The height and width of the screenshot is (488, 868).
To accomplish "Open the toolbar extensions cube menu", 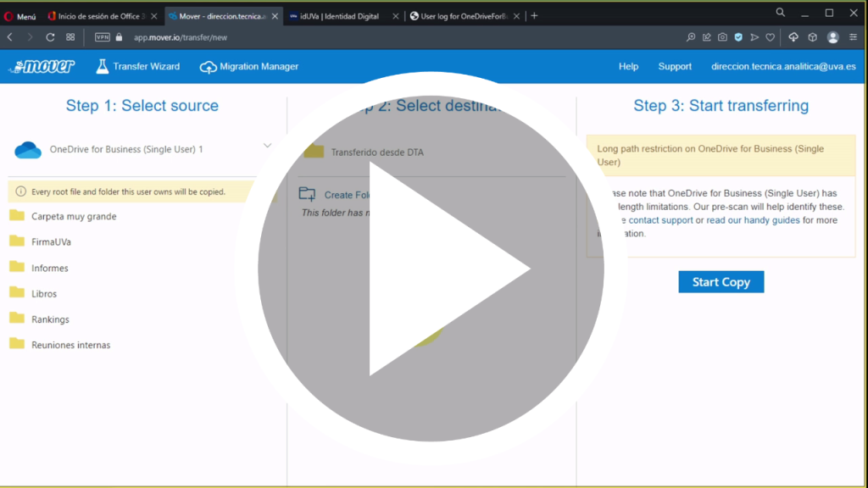I will click(x=813, y=37).
